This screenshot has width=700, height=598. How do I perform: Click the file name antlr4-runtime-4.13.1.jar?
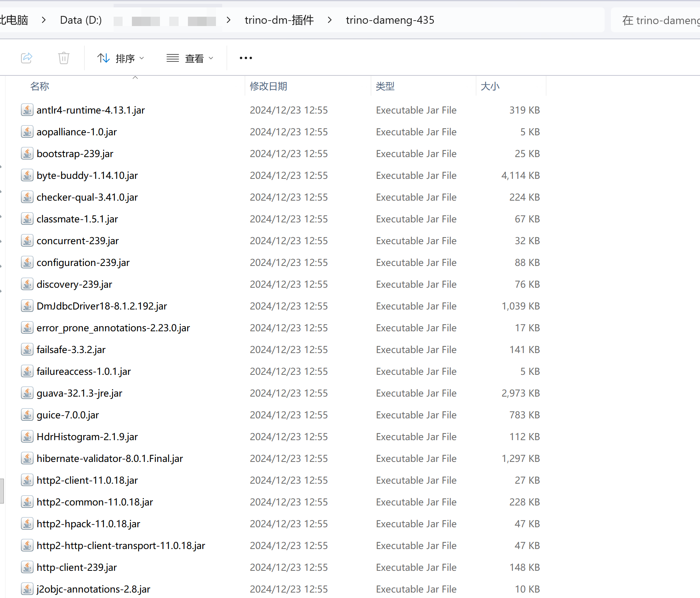click(x=91, y=110)
